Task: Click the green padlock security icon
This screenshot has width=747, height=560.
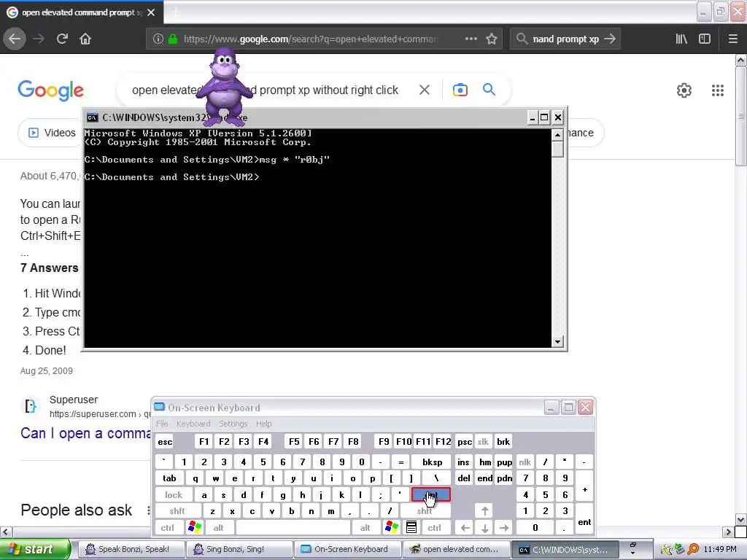Action: coord(173,39)
